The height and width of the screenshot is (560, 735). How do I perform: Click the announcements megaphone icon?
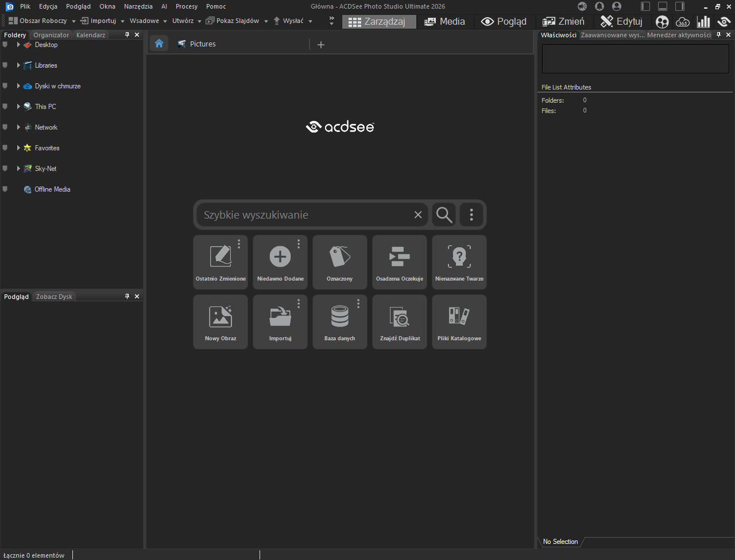pos(582,6)
